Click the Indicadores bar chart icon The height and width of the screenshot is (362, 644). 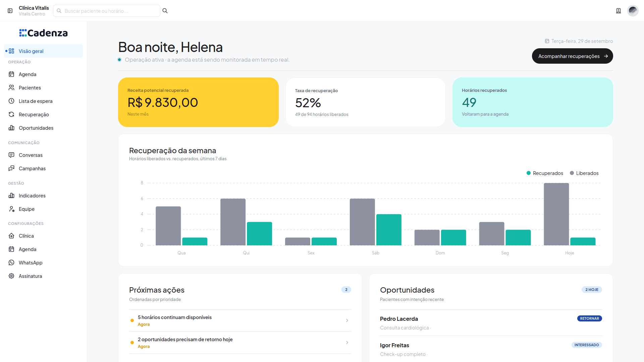point(11,195)
